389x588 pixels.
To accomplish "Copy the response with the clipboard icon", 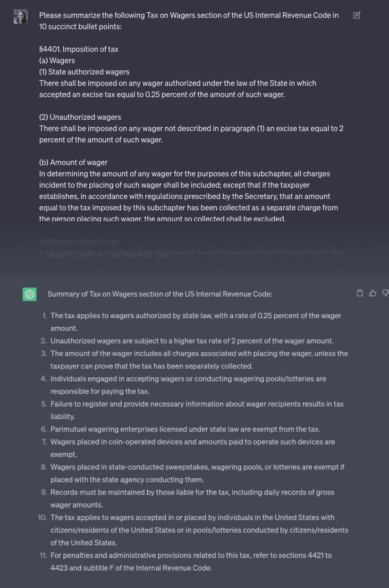I will 360,293.
